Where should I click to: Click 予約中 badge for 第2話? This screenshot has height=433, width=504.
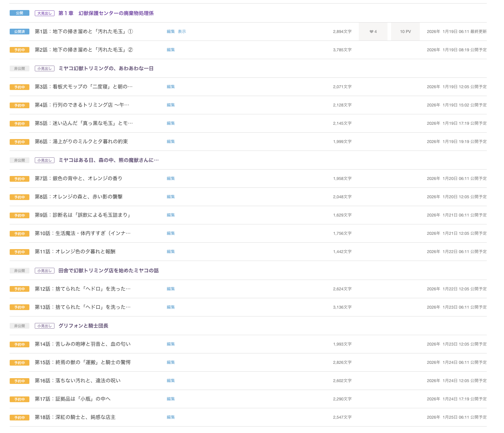[19, 50]
